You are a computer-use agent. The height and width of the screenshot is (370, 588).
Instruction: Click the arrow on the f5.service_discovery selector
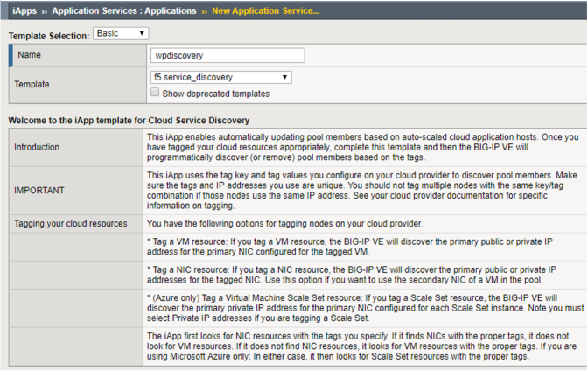[x=284, y=77]
